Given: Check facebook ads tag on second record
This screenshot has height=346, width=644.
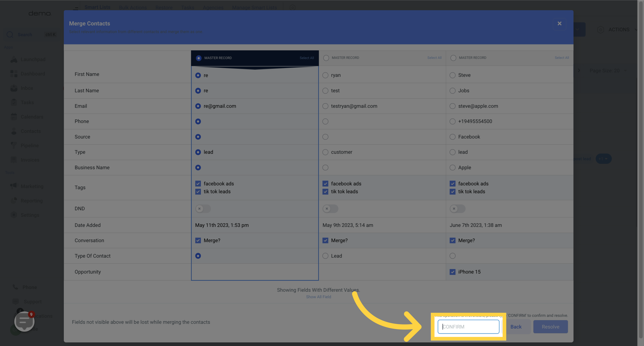Looking at the screenshot, I should click(325, 184).
